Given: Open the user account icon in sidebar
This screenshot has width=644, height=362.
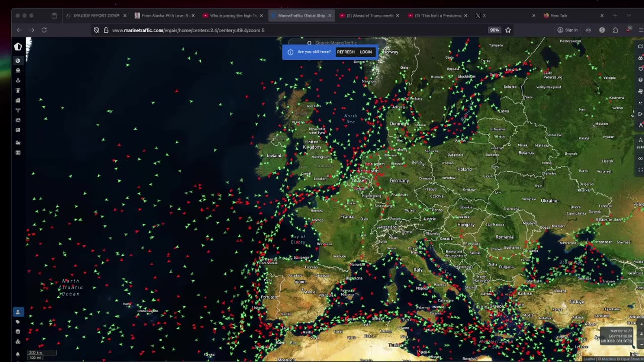Looking at the screenshot, I should pos(18,312).
